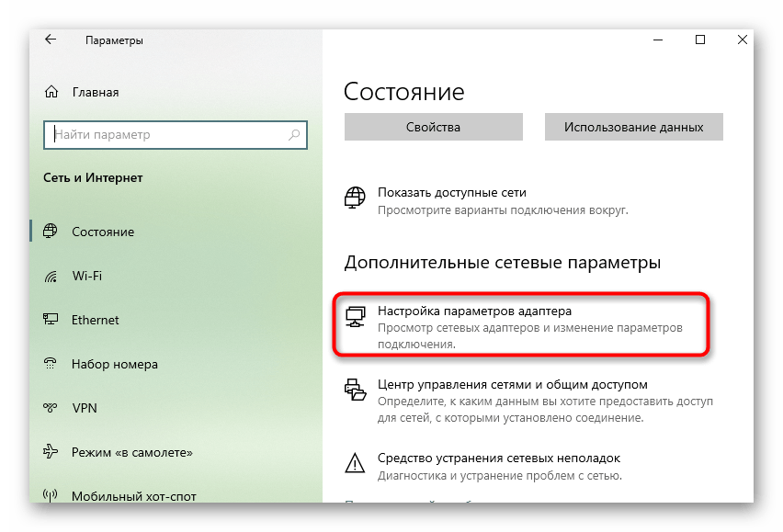The image size is (783, 532).
Task: Click the Wi-Fi icon in sidebar
Action: (51, 276)
